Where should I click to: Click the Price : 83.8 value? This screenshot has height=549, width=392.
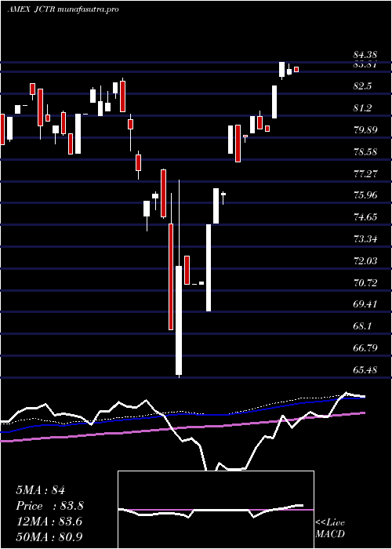click(x=49, y=506)
